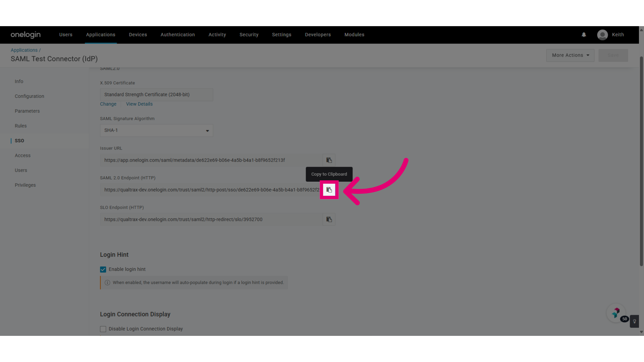The width and height of the screenshot is (644, 362).
Task: Open the Settings menu
Action: coord(282,35)
